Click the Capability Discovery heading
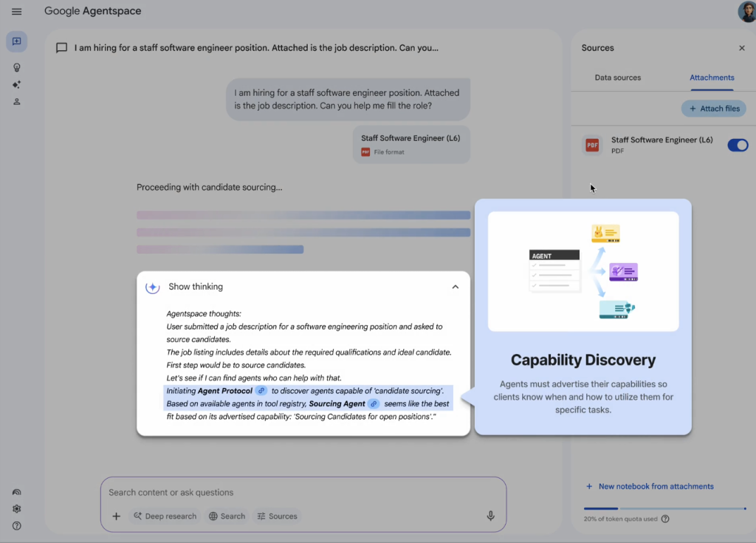The image size is (756, 543). click(583, 360)
